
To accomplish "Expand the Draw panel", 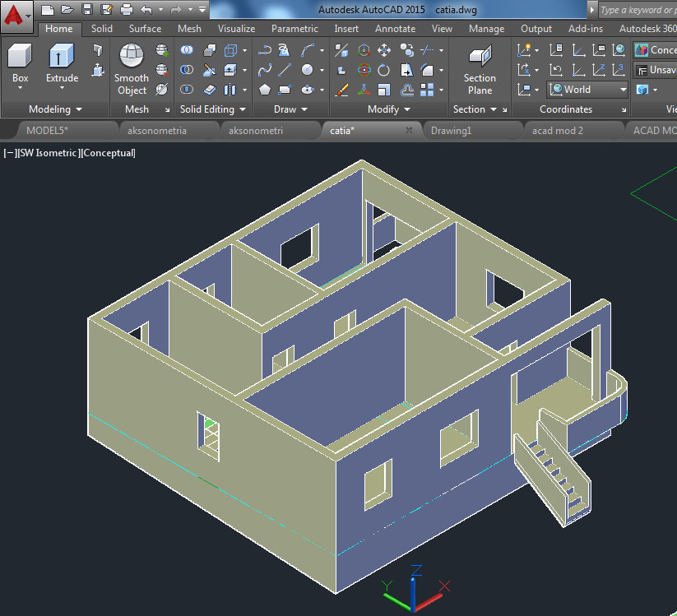I will click(x=290, y=109).
